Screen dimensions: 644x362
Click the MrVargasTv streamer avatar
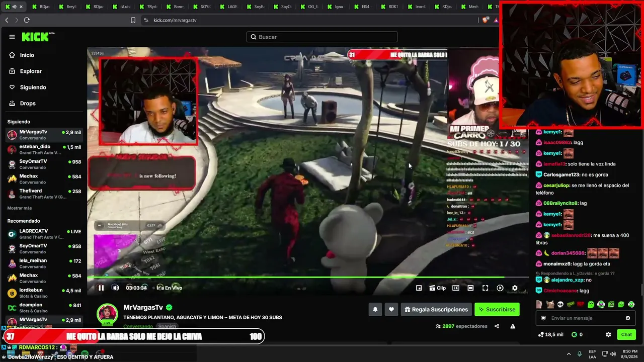[107, 313]
